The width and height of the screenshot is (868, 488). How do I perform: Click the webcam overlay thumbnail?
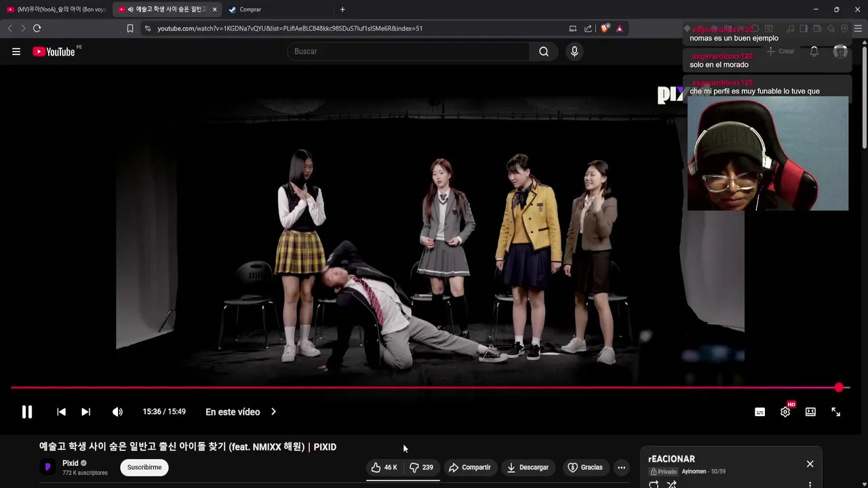point(768,153)
